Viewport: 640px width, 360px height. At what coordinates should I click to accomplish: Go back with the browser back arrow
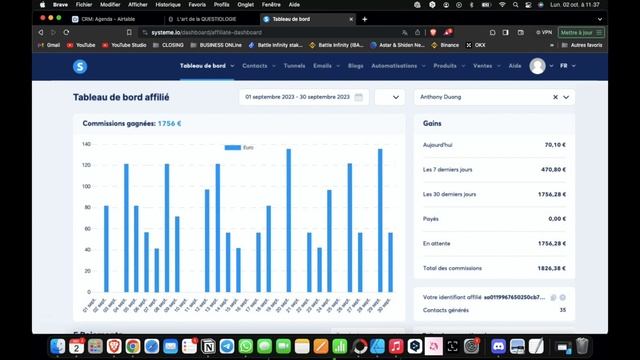(41, 32)
